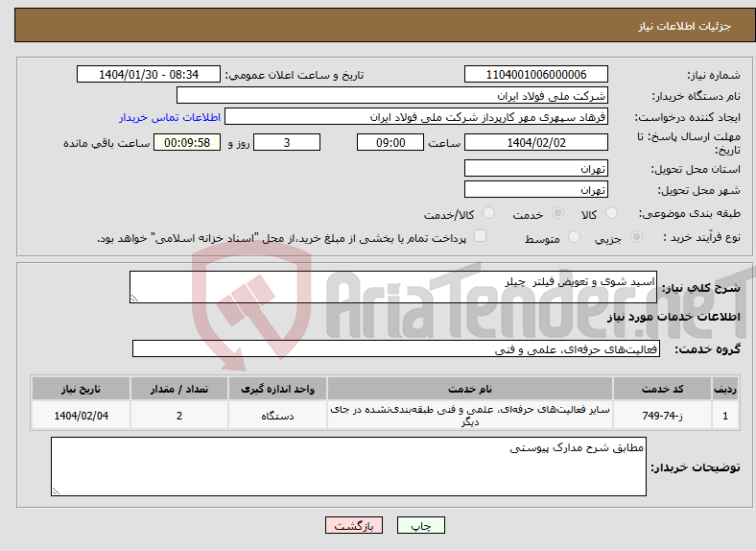Click the deadline date field 1404/02/02

click(x=536, y=142)
